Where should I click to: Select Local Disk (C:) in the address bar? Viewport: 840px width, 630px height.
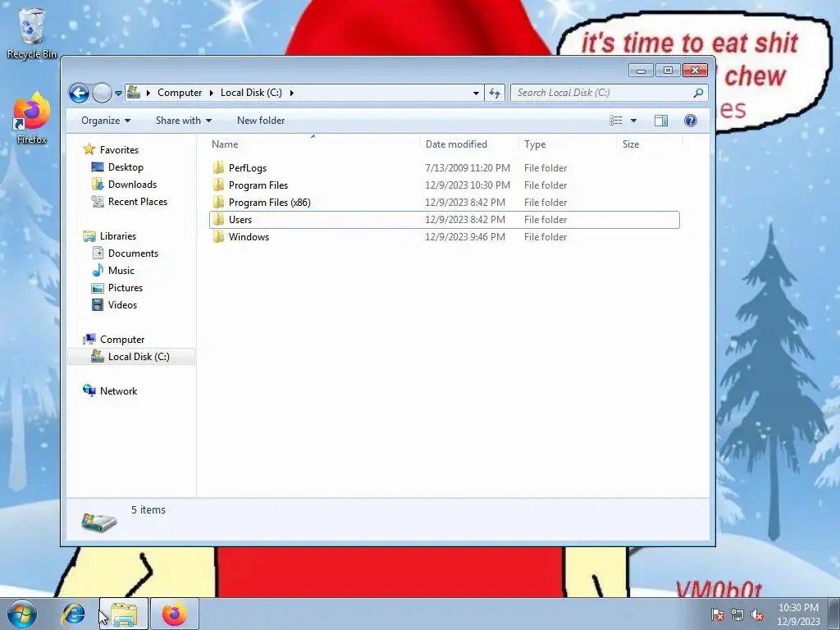[251, 93]
